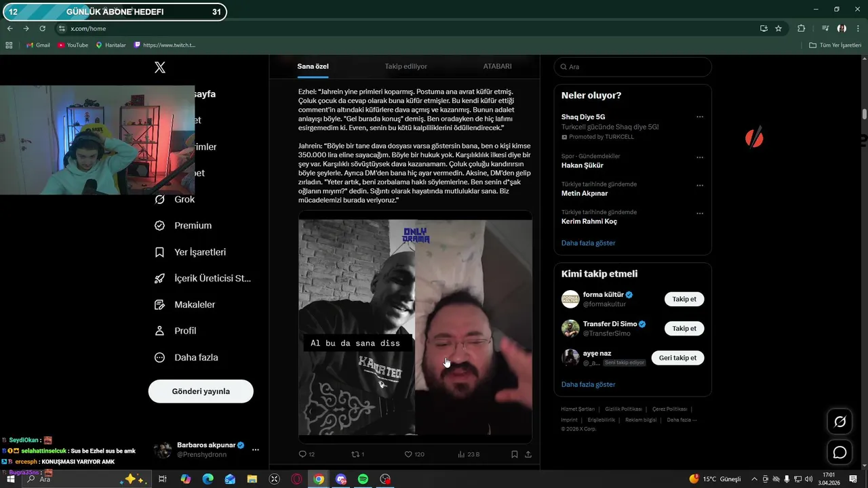The height and width of the screenshot is (488, 868).
Task: Open YouTube bookmark
Action: tap(73, 45)
